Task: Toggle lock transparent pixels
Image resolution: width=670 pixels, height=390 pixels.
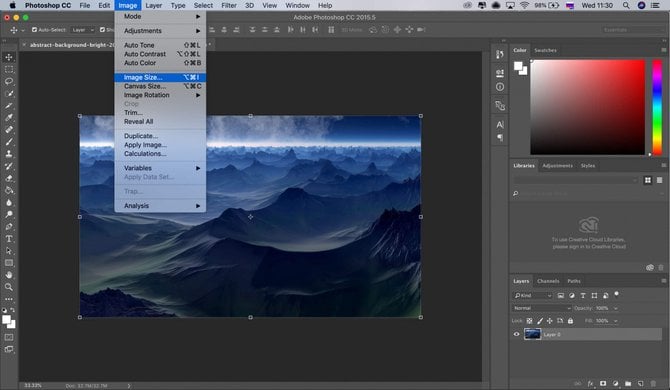Action: [x=529, y=321]
